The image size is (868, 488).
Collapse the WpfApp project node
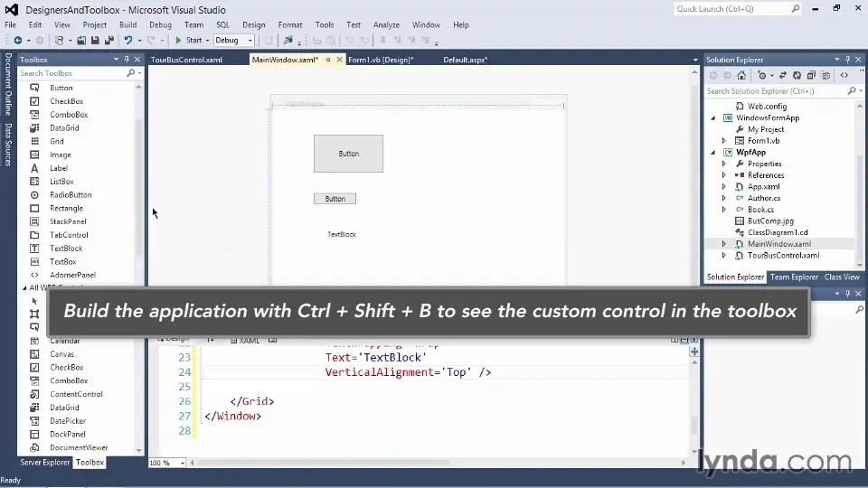pyautogui.click(x=713, y=152)
